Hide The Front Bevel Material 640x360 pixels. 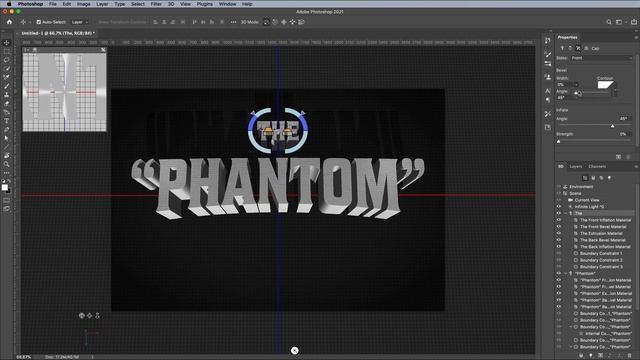tap(559, 227)
